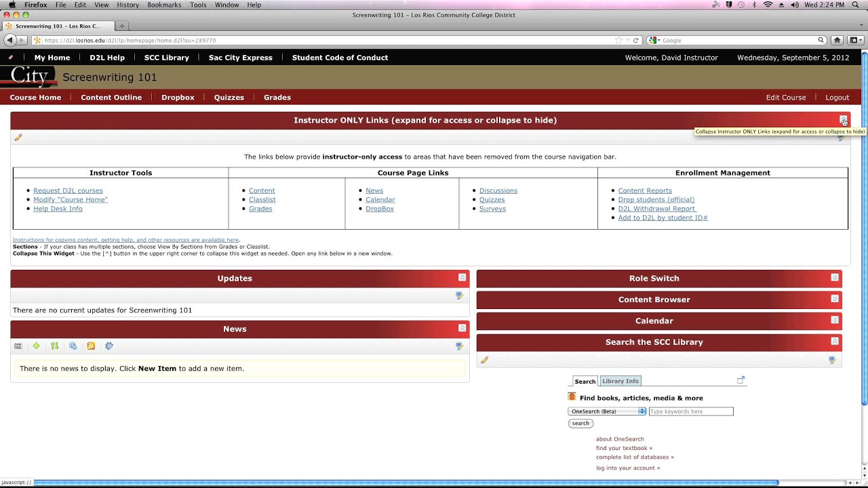Select the Search tab in library widget
The height and width of the screenshot is (488, 868).
pos(585,381)
